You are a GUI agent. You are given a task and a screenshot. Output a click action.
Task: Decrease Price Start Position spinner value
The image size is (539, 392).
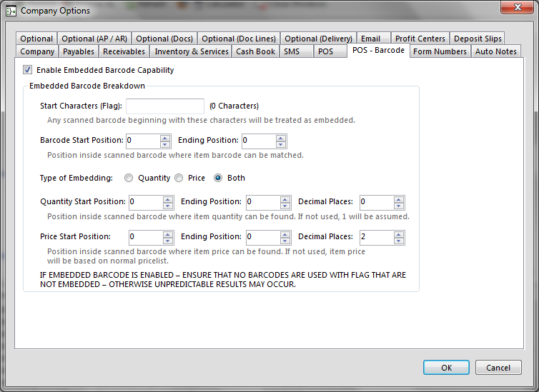(x=168, y=240)
